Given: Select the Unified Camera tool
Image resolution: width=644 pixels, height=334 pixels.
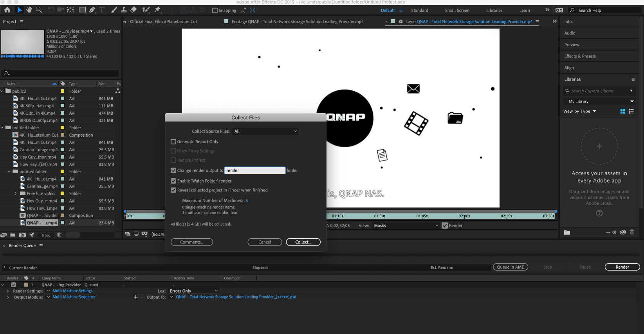Looking at the screenshot, I should (x=61, y=10).
